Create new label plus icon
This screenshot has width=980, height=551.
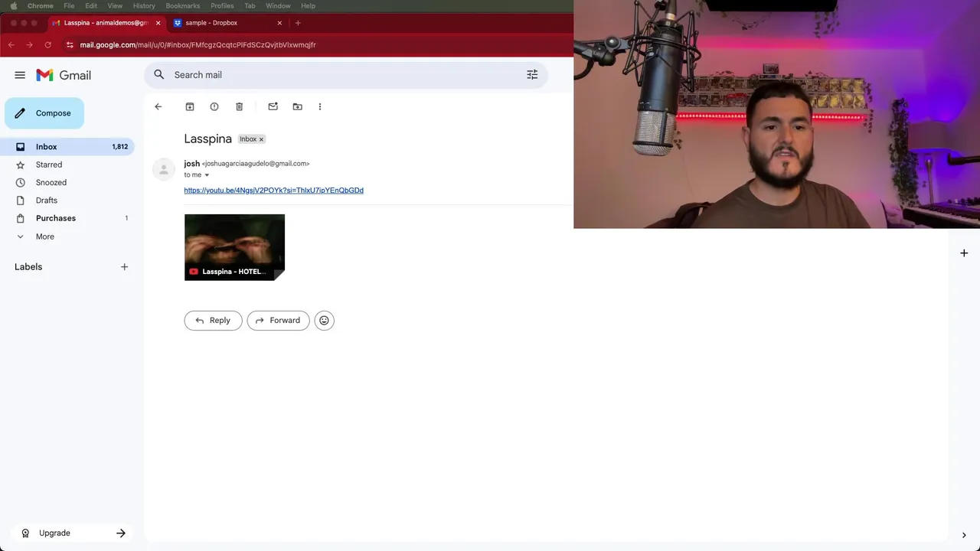(124, 267)
